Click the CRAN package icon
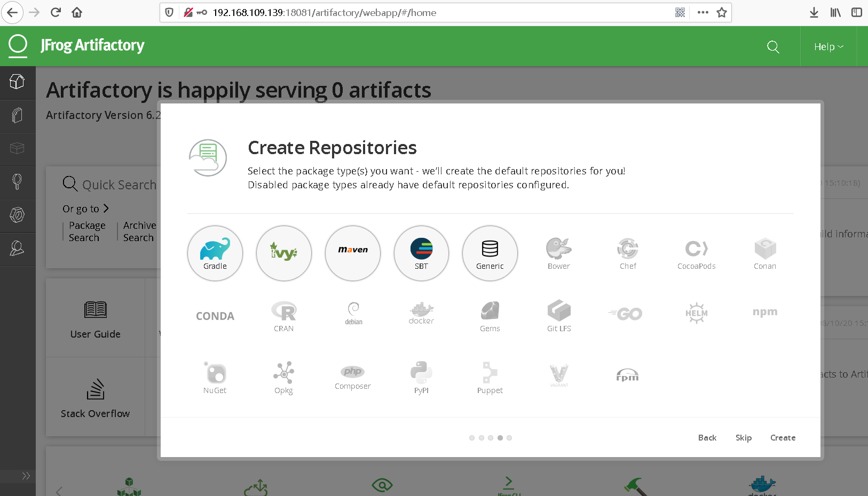The image size is (868, 496). coord(284,316)
